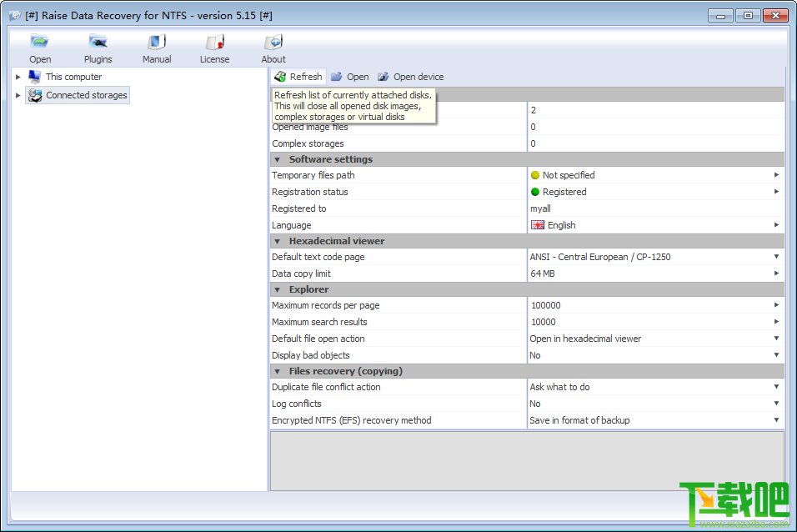Click the Log conflicts row label

296,404
